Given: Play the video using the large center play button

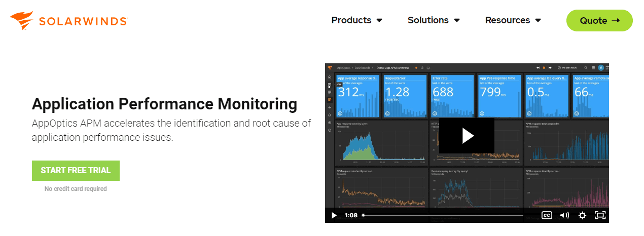Looking at the screenshot, I should click(466, 136).
